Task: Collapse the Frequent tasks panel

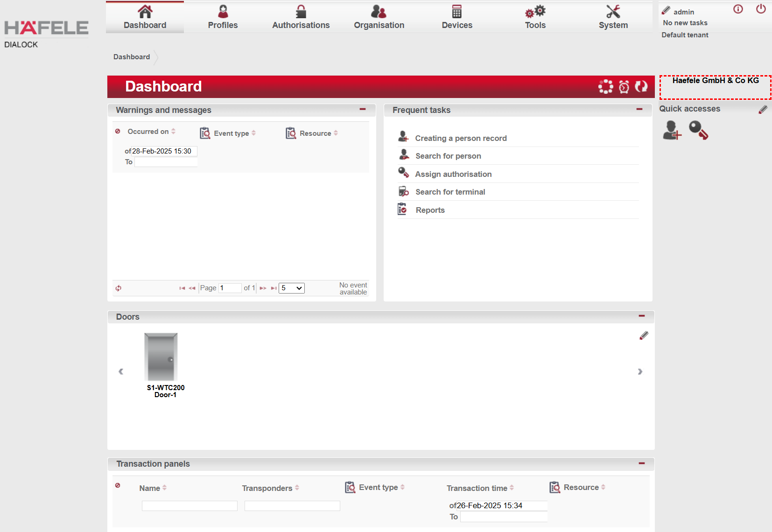Action: pyautogui.click(x=639, y=109)
